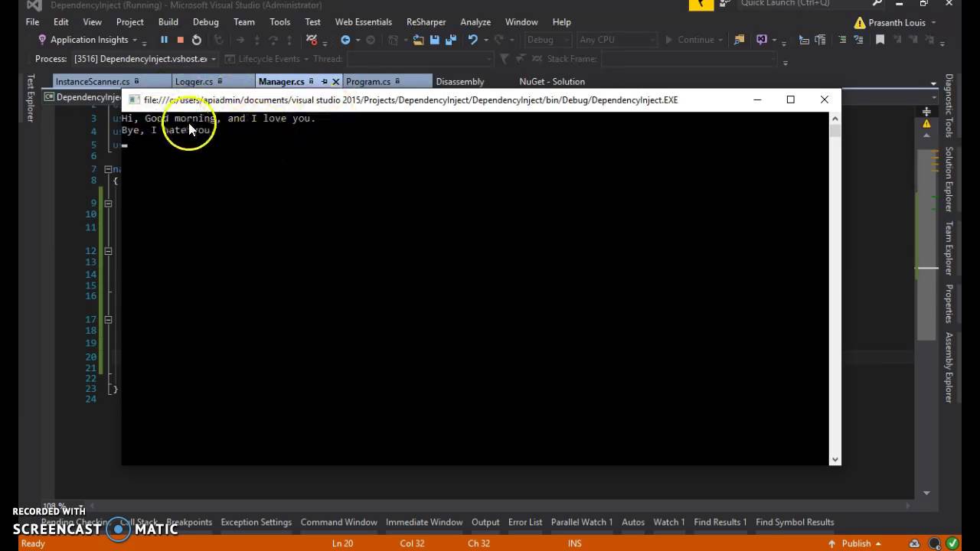
Task: Open the Find Symbol Results tab
Action: point(795,522)
